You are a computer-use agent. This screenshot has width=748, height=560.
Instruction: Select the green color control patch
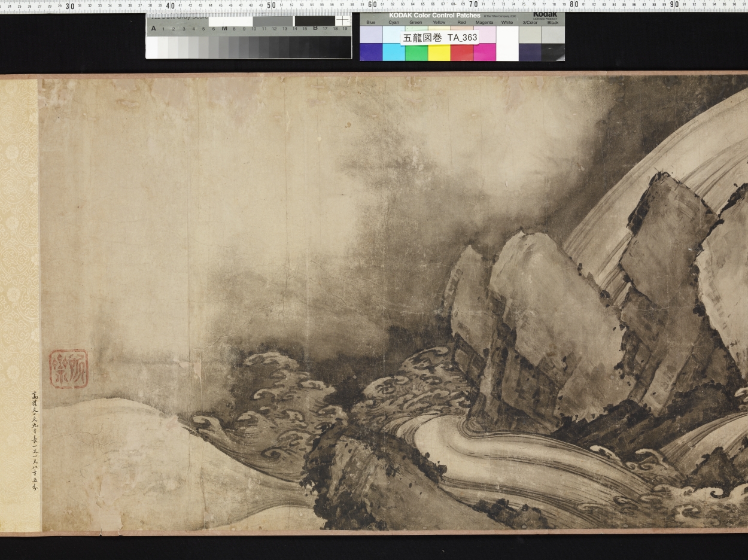coord(416,53)
